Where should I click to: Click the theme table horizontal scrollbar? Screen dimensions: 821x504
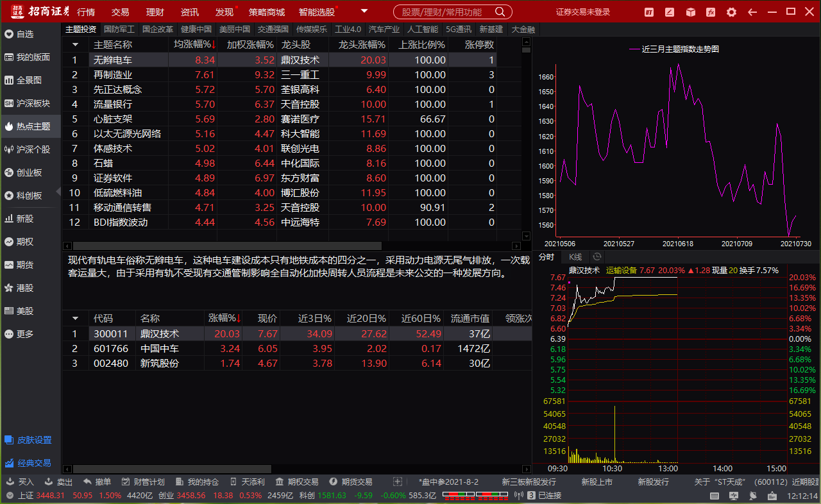click(x=227, y=246)
